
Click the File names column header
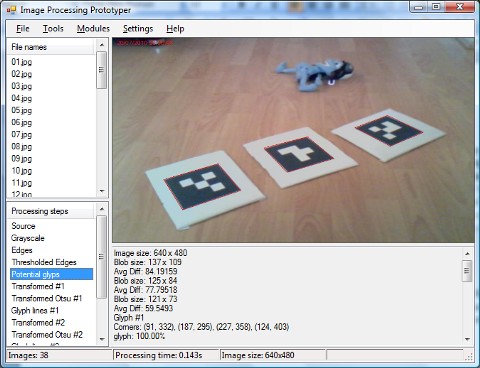coord(51,47)
